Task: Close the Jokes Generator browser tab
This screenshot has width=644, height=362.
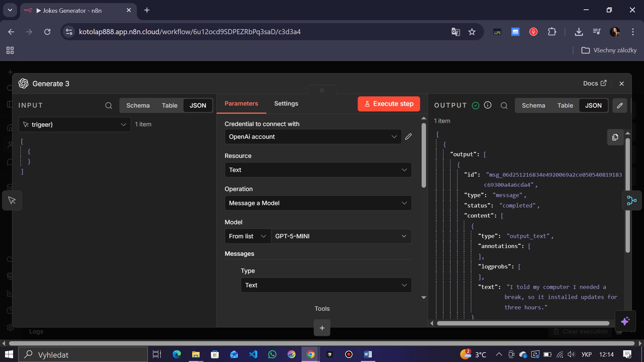Action: tap(129, 10)
